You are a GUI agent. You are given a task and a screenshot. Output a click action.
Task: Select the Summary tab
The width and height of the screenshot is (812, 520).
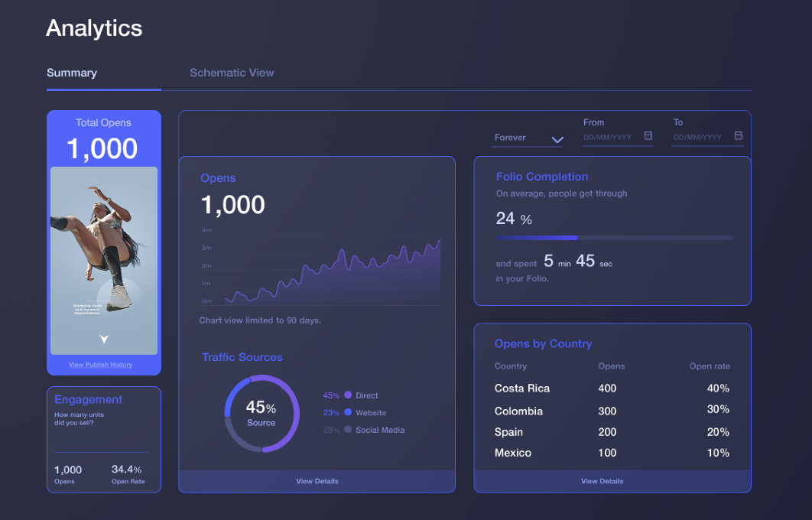tap(72, 73)
